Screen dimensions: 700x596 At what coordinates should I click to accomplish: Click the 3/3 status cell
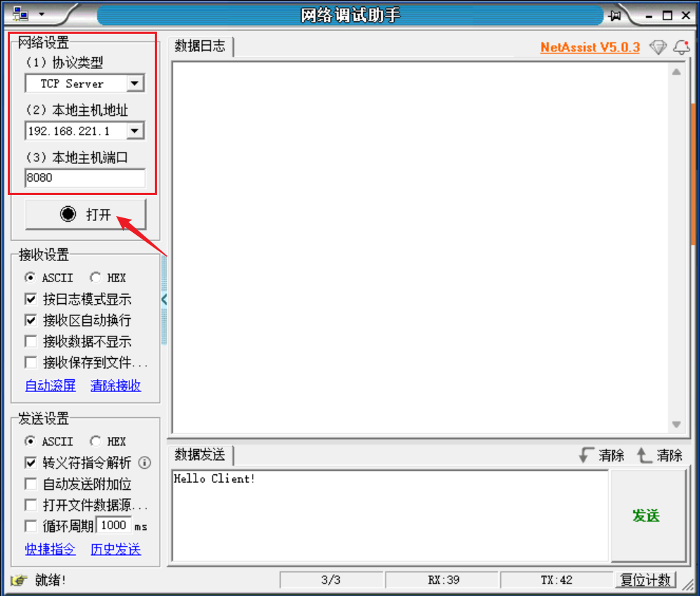click(x=331, y=580)
